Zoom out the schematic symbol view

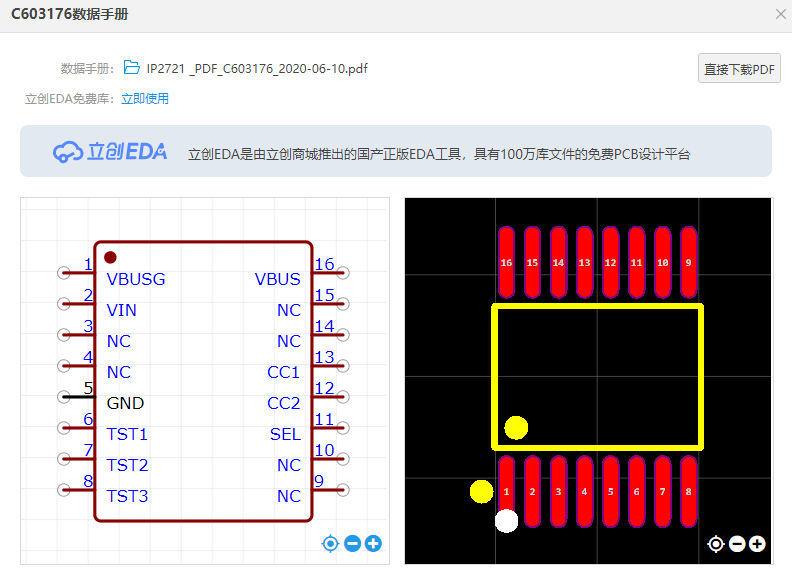point(352,544)
